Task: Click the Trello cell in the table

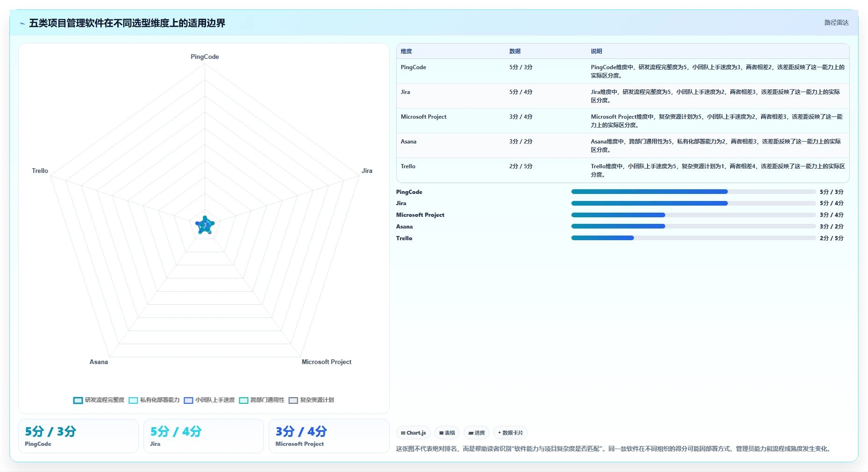Action: click(x=408, y=166)
